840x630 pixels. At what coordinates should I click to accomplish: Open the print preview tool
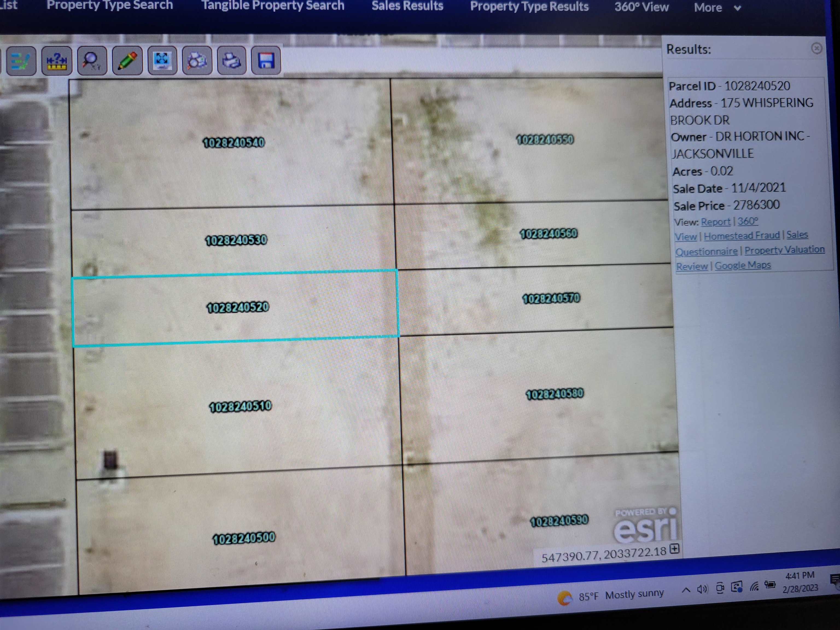coord(197,61)
